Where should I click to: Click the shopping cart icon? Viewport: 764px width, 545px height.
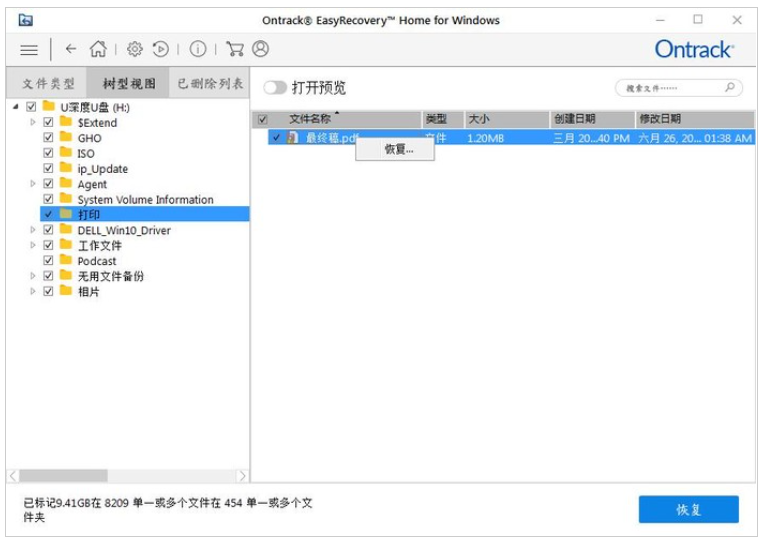point(235,49)
